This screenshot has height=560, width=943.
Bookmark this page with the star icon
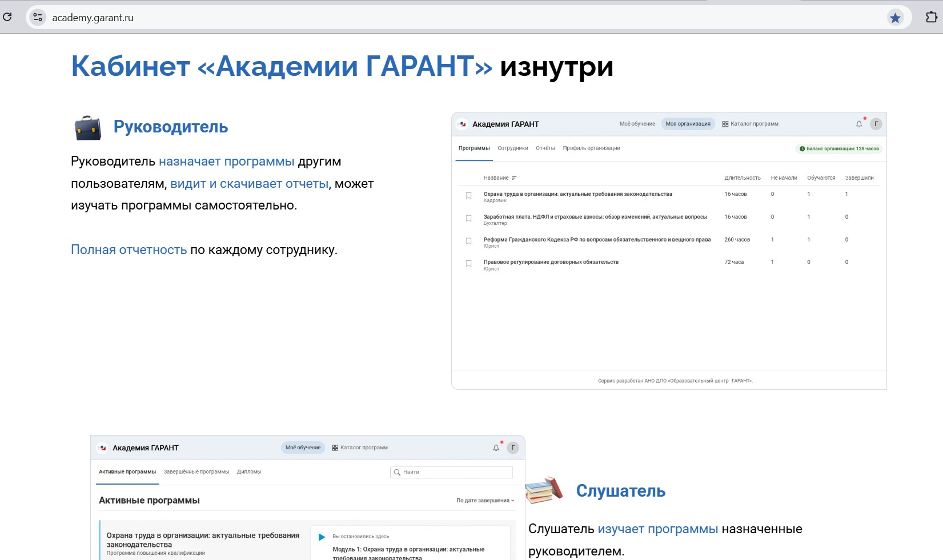(x=895, y=18)
